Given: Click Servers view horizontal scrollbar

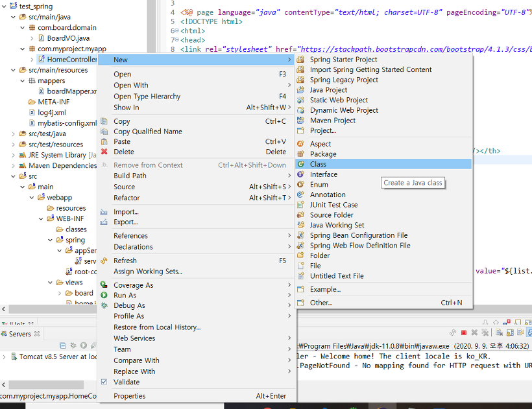Looking at the screenshot, I should point(46,384).
